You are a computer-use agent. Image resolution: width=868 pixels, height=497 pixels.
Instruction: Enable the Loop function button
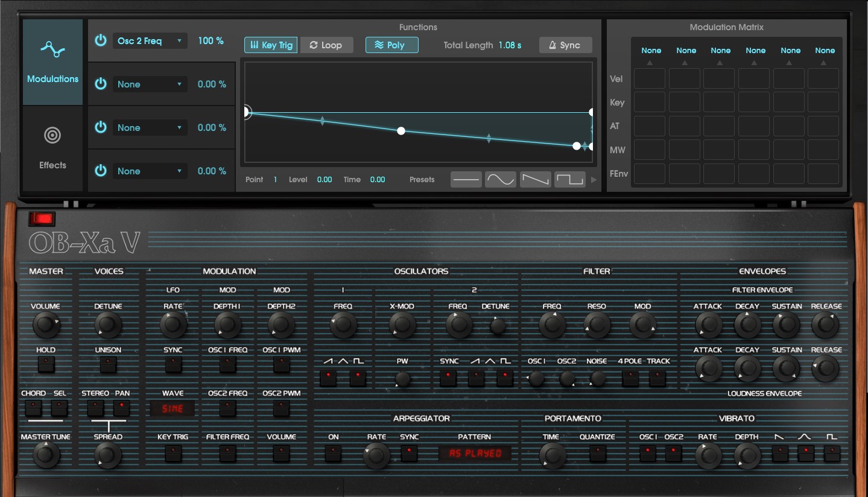point(326,45)
